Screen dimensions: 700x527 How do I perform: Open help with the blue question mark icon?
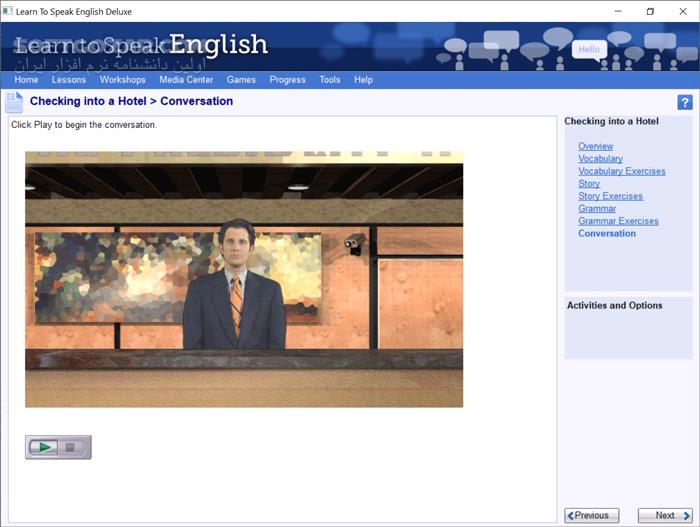pos(685,102)
